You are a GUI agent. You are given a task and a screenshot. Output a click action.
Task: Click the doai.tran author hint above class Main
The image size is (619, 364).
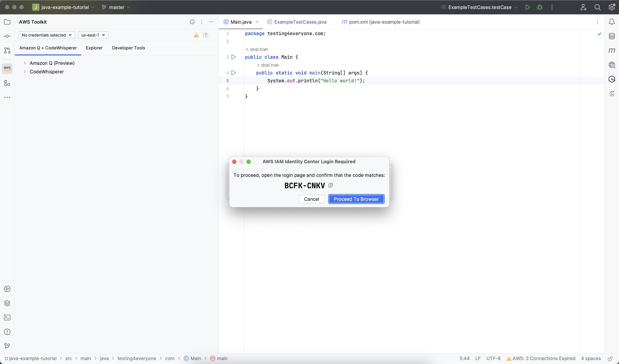[x=257, y=49]
